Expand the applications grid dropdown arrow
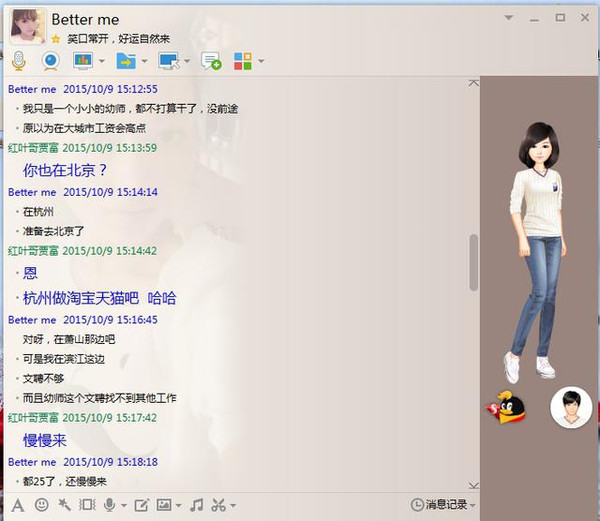 point(261,62)
